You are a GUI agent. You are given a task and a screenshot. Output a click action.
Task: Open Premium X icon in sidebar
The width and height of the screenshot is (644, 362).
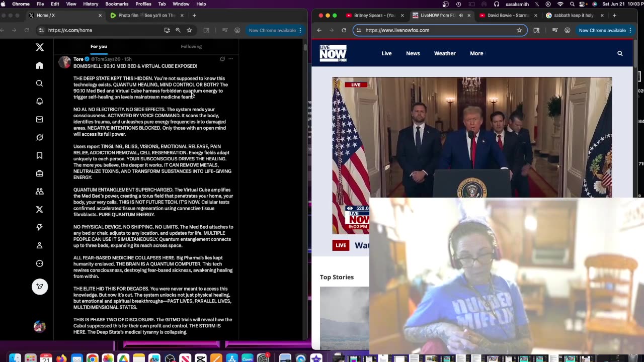40,209
